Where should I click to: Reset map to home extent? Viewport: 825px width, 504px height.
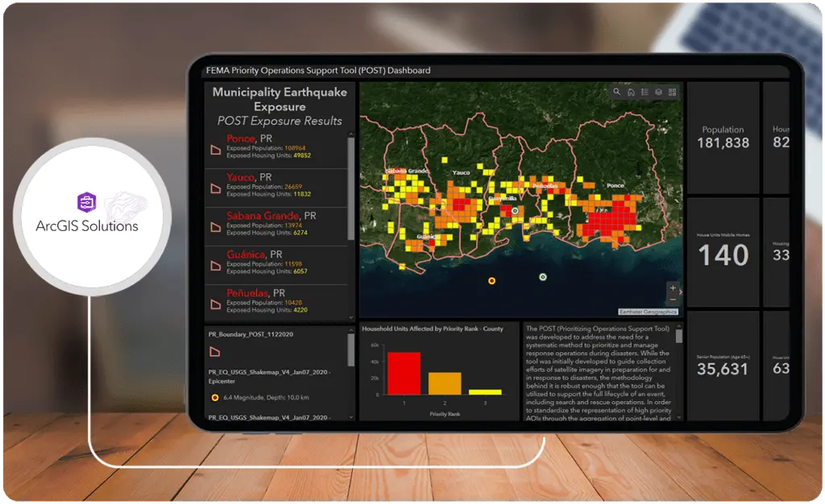(x=631, y=92)
